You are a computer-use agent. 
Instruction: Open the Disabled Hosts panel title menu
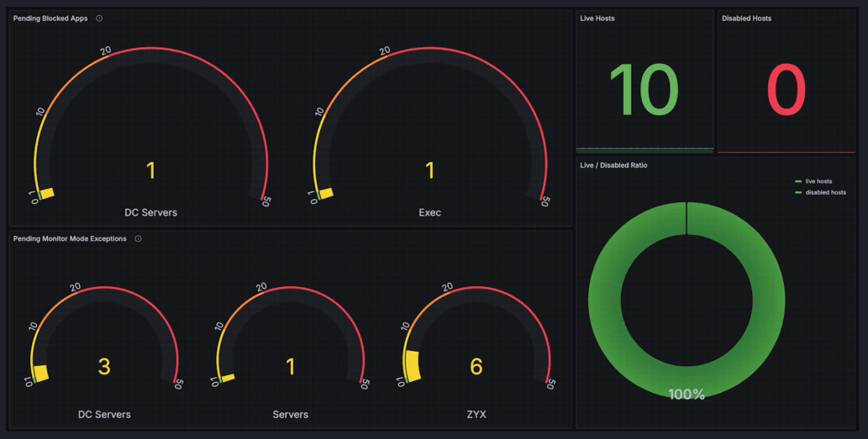[746, 18]
